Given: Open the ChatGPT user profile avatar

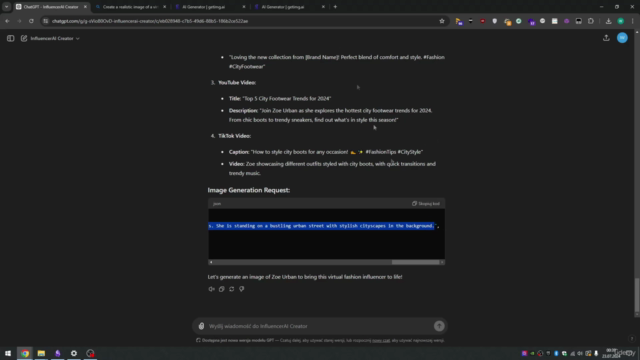Looking at the screenshot, I should click(622, 38).
